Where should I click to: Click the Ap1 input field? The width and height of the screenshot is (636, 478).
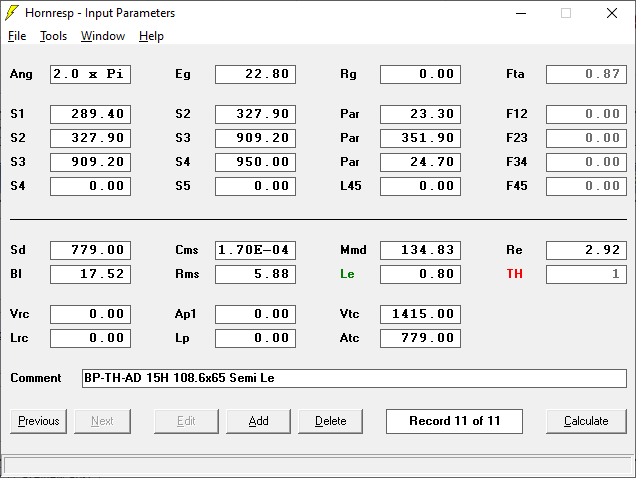[x=256, y=314]
